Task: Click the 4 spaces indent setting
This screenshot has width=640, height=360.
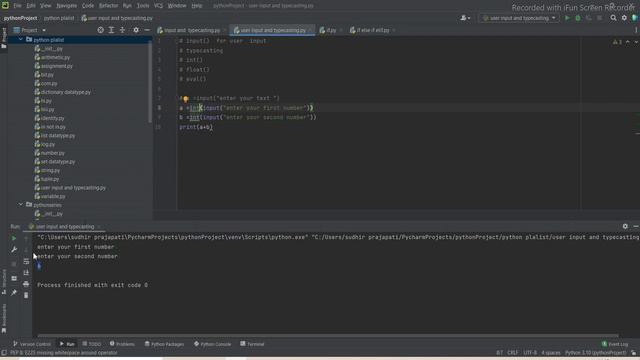Action: [551, 353]
